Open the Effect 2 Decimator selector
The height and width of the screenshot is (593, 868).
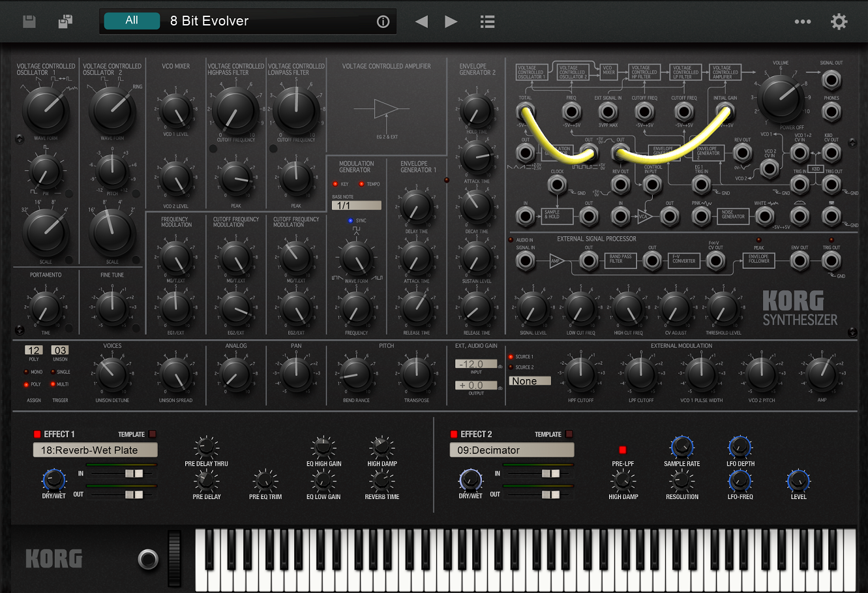click(x=511, y=449)
